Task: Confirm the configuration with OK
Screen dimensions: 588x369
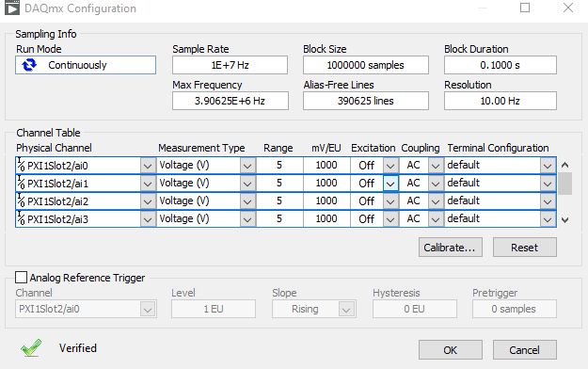Action: 451,350
